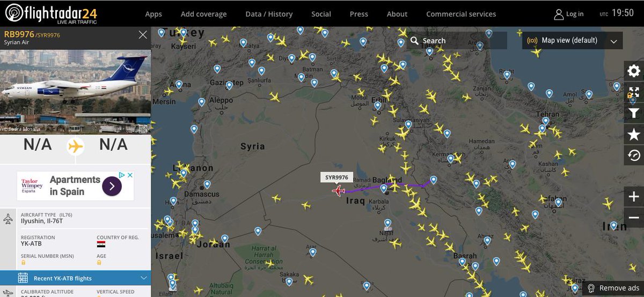Open the Apps menu
Viewport: 644px width, 297px height.
(153, 14)
